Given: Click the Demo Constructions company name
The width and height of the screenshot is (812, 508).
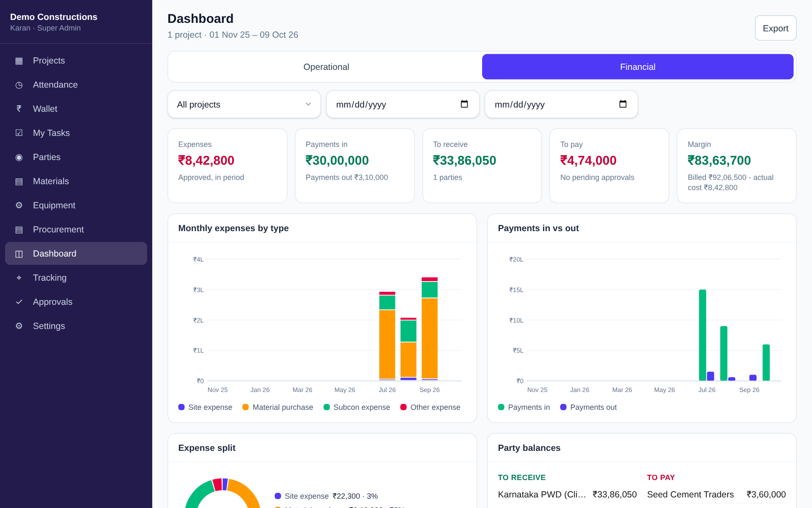Looking at the screenshot, I should pos(54,17).
